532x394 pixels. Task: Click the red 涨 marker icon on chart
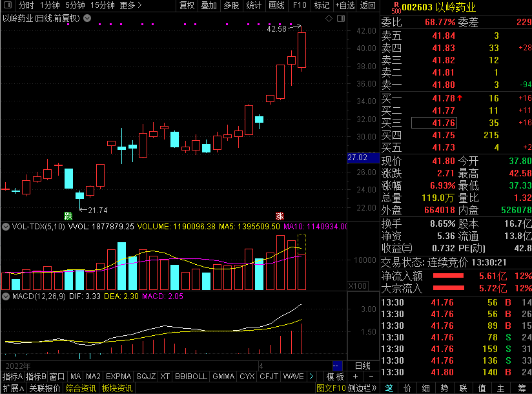pos(280,215)
